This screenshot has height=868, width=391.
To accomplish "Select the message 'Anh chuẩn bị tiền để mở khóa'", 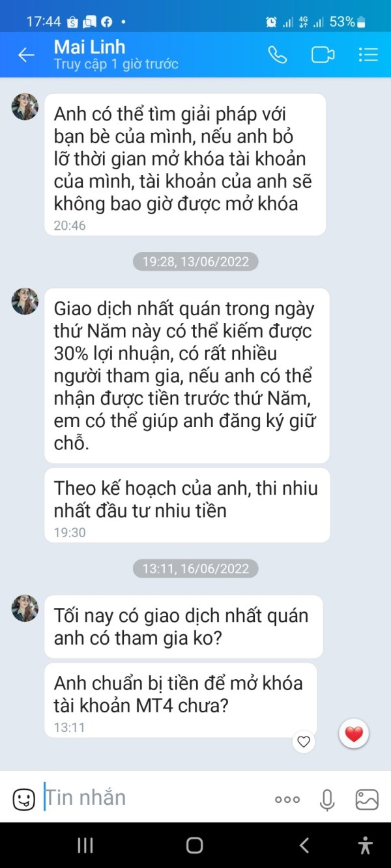I will (x=181, y=700).
